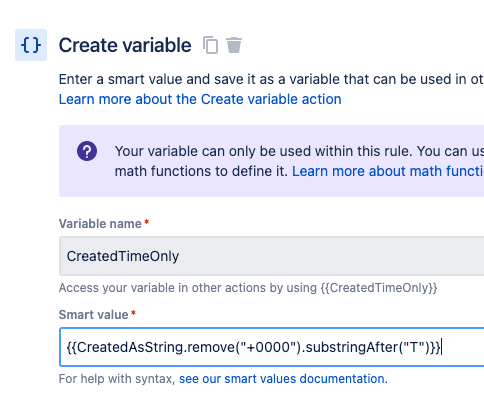
Task: Click the red asterisk beside Variable name
Action: point(146,222)
